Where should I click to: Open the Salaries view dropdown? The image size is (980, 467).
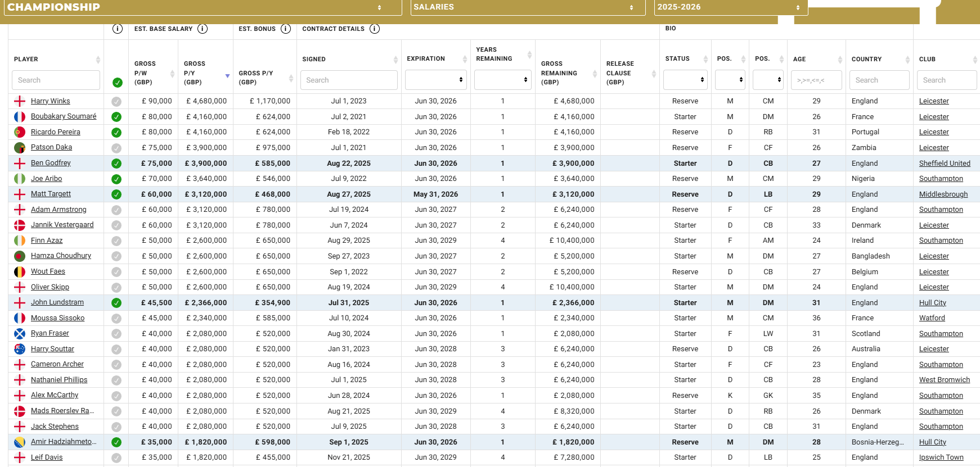pyautogui.click(x=528, y=7)
